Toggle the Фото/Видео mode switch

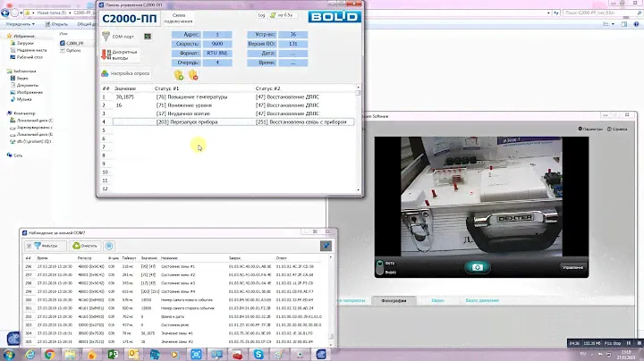[x=379, y=267]
